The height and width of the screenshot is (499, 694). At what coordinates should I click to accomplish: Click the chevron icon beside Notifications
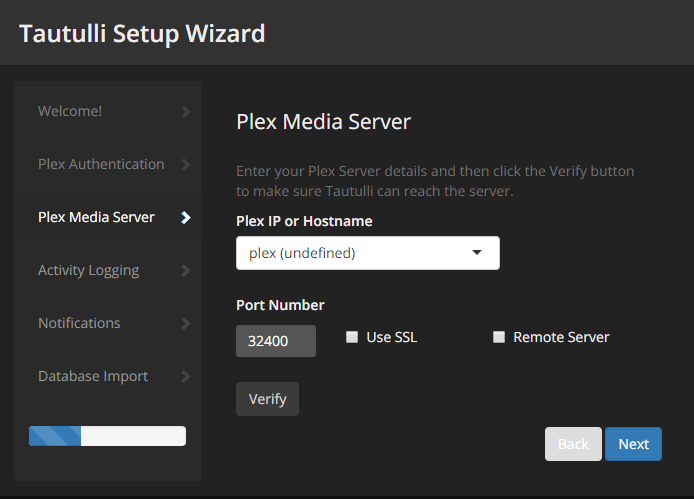(185, 323)
